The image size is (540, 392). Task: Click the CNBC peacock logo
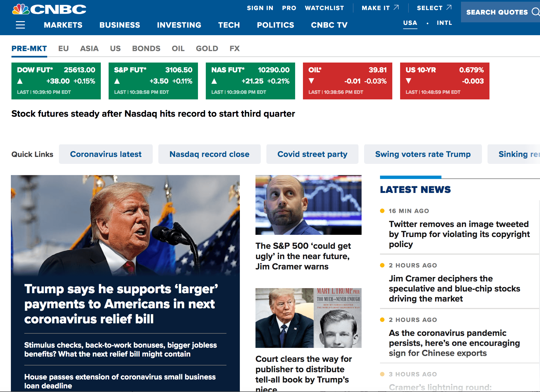click(x=49, y=9)
